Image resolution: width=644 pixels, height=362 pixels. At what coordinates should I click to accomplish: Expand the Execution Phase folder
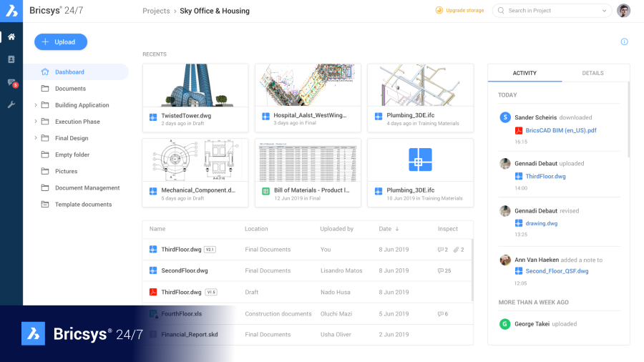(36, 122)
